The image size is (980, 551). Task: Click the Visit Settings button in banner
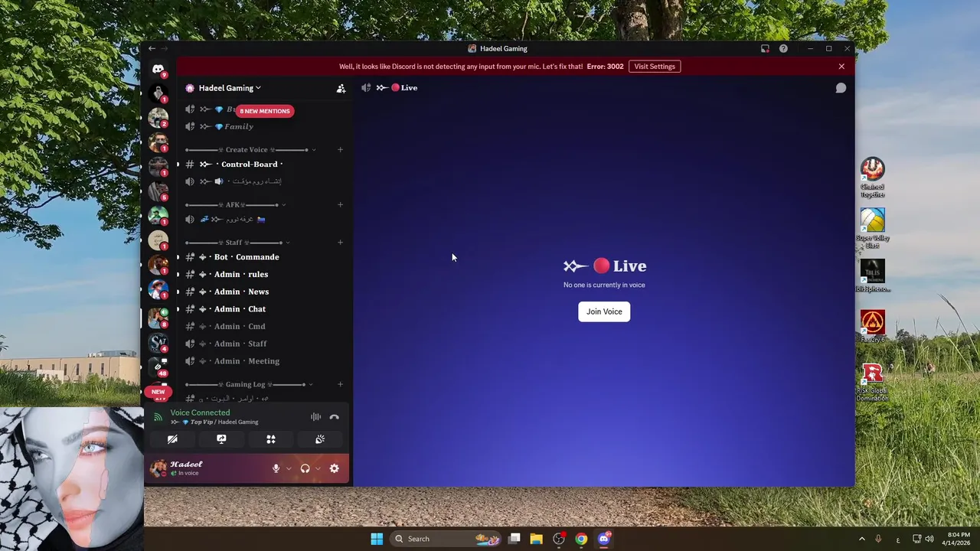tap(655, 67)
